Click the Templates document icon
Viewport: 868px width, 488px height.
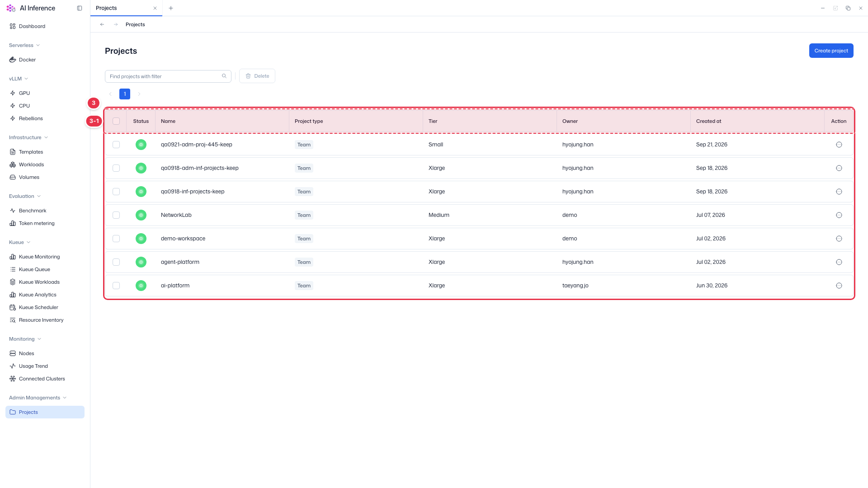coord(13,152)
